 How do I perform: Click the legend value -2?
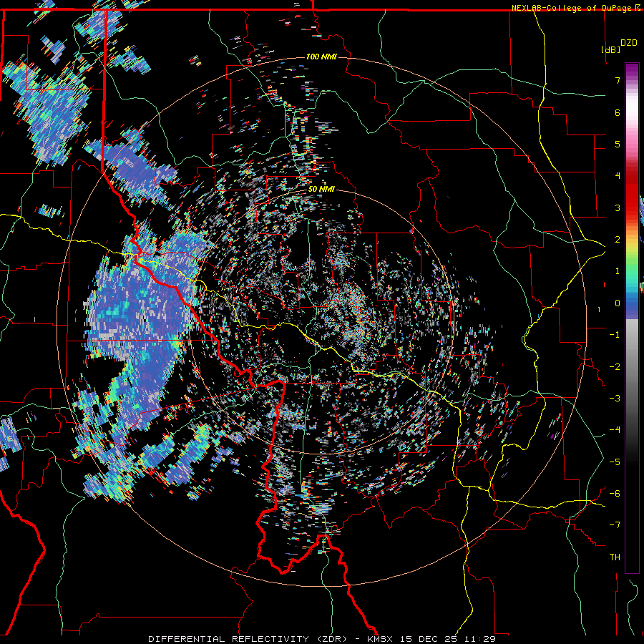[615, 367]
